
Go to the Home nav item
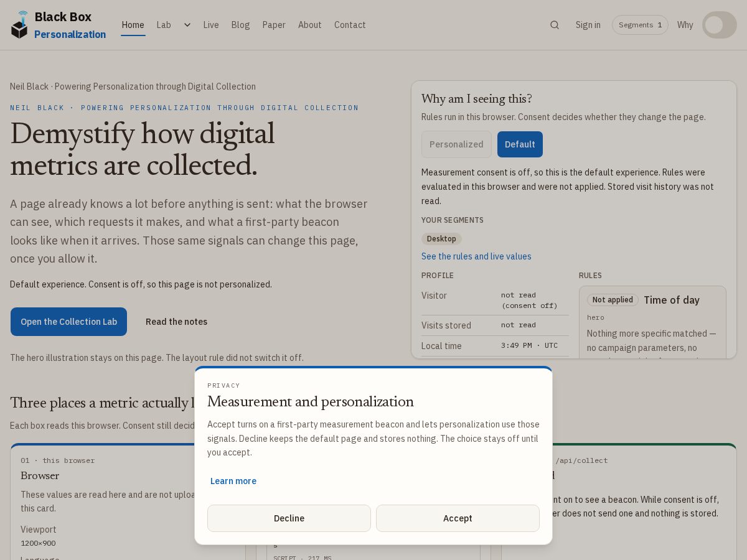pos(133,25)
